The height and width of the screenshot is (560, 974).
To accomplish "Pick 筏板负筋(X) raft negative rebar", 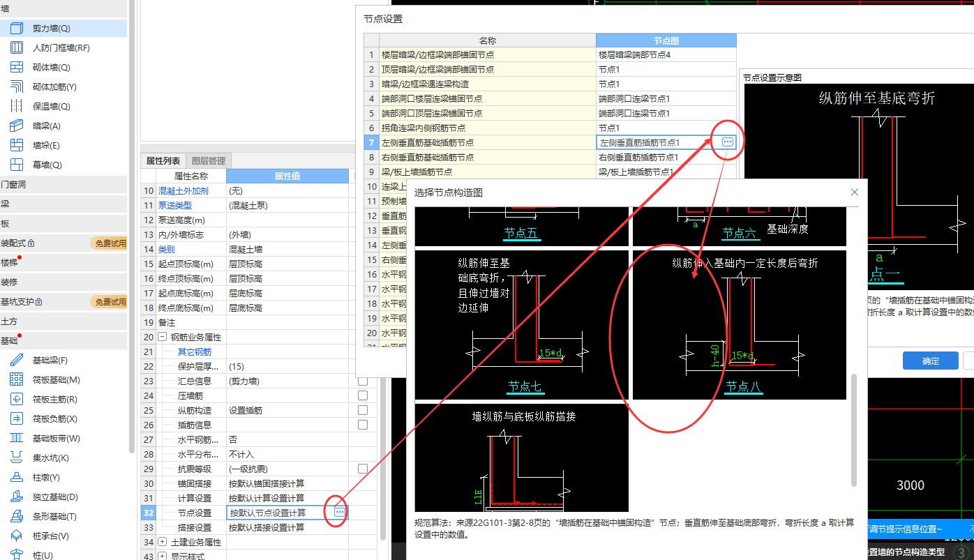I will pyautogui.click(x=63, y=419).
